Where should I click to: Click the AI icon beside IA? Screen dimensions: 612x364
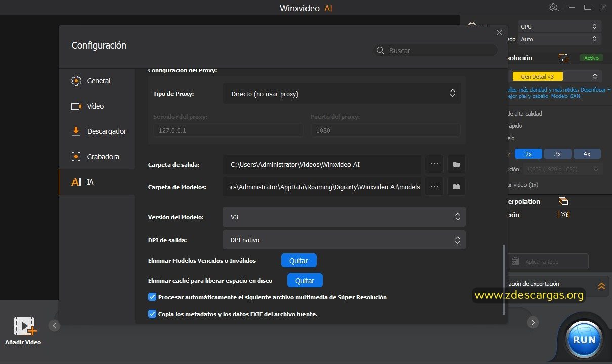coord(76,182)
